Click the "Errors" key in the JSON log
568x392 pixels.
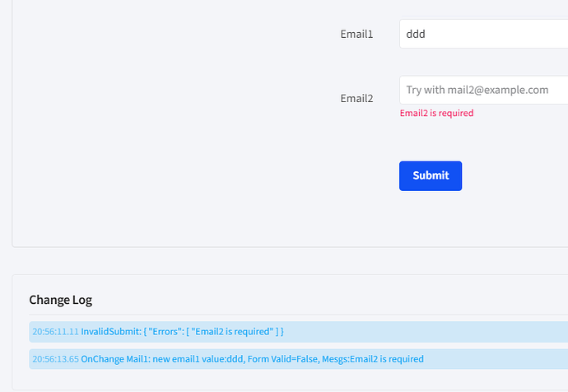point(165,332)
